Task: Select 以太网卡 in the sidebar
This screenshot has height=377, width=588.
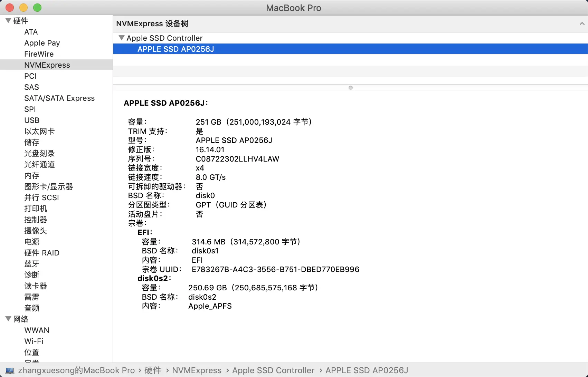Action: point(39,131)
